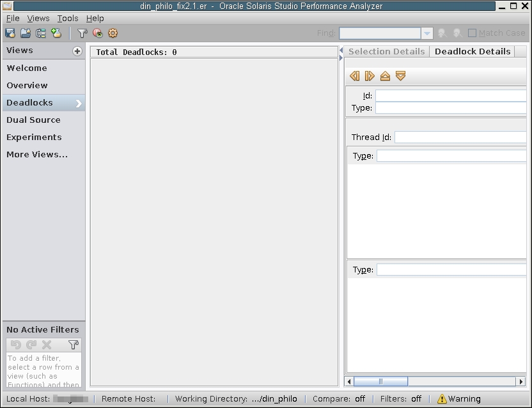Switch to Deadlock Details tab
Screen dimensions: 532x408
(473, 51)
